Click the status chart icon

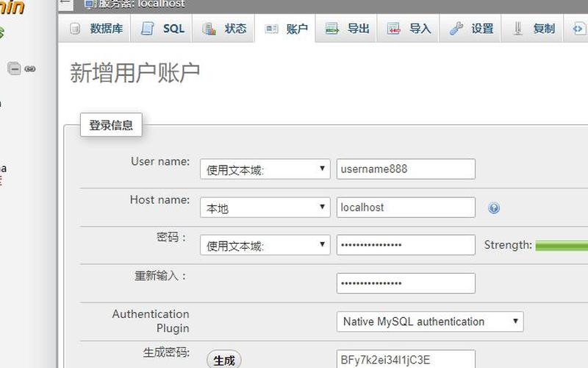pos(209,29)
